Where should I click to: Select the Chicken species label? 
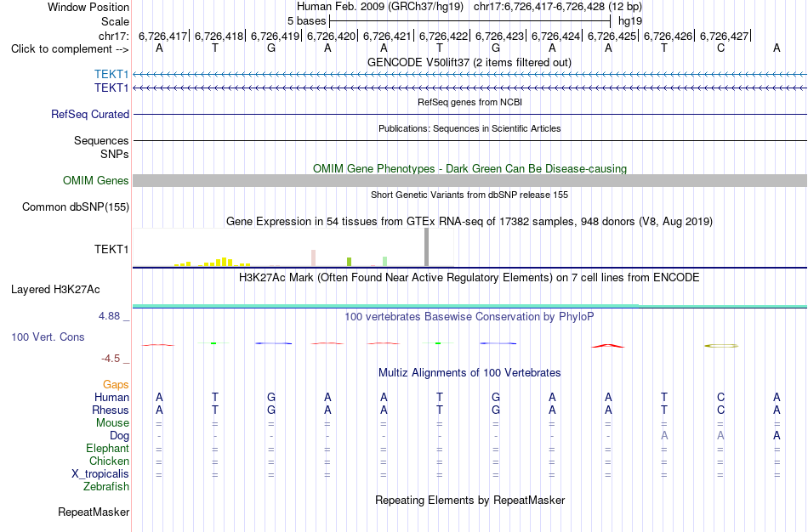109,461
